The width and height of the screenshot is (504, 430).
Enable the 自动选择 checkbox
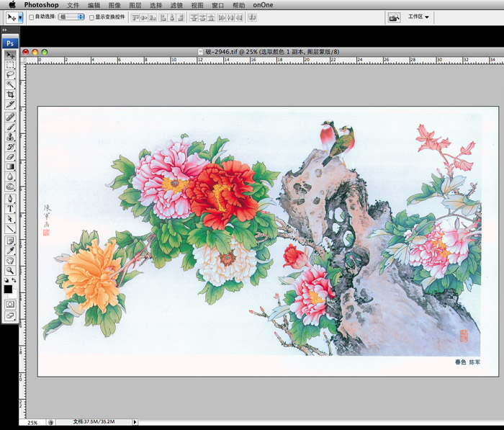pyautogui.click(x=32, y=17)
